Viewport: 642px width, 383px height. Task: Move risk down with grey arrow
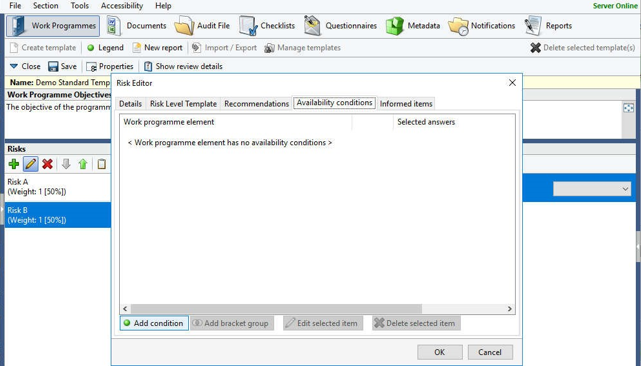66,164
